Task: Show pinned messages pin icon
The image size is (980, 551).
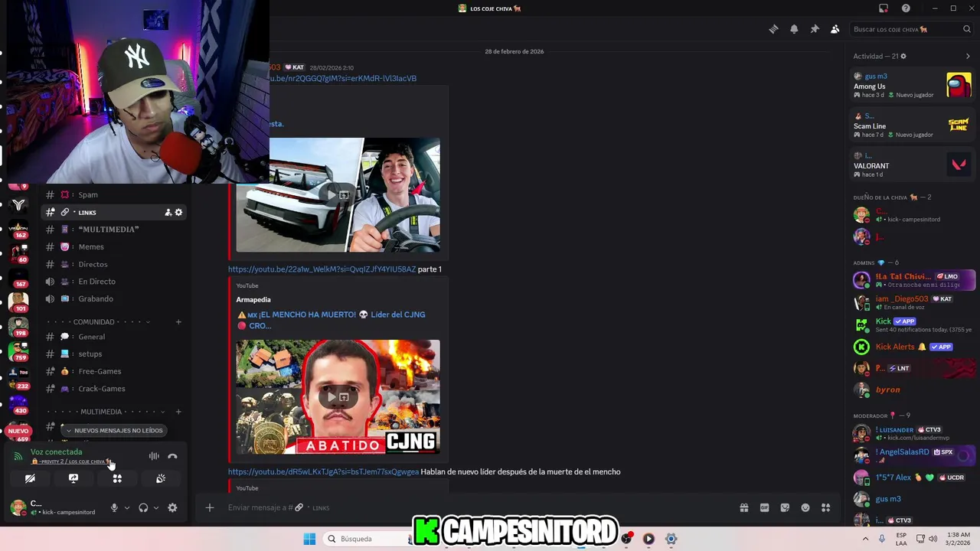Action: (x=815, y=29)
